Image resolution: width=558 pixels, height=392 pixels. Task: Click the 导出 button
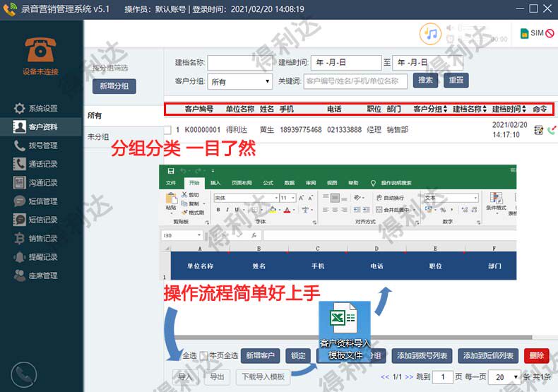pos(217,376)
